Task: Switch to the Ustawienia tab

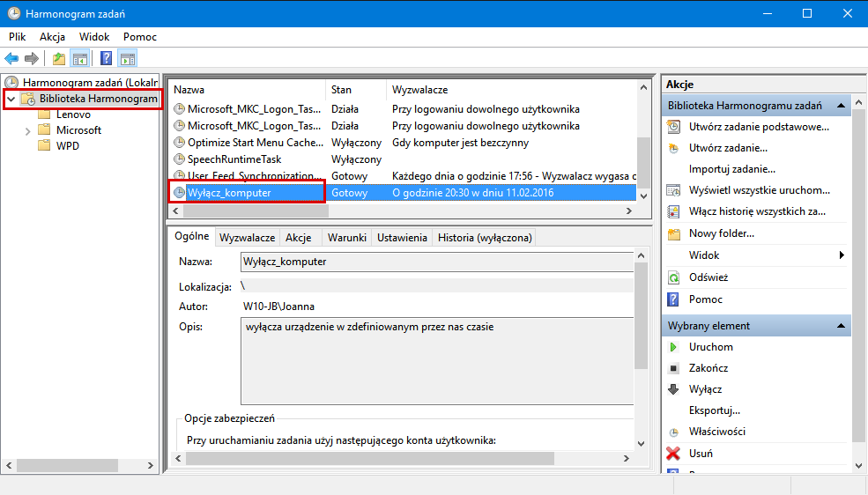Action: point(402,238)
